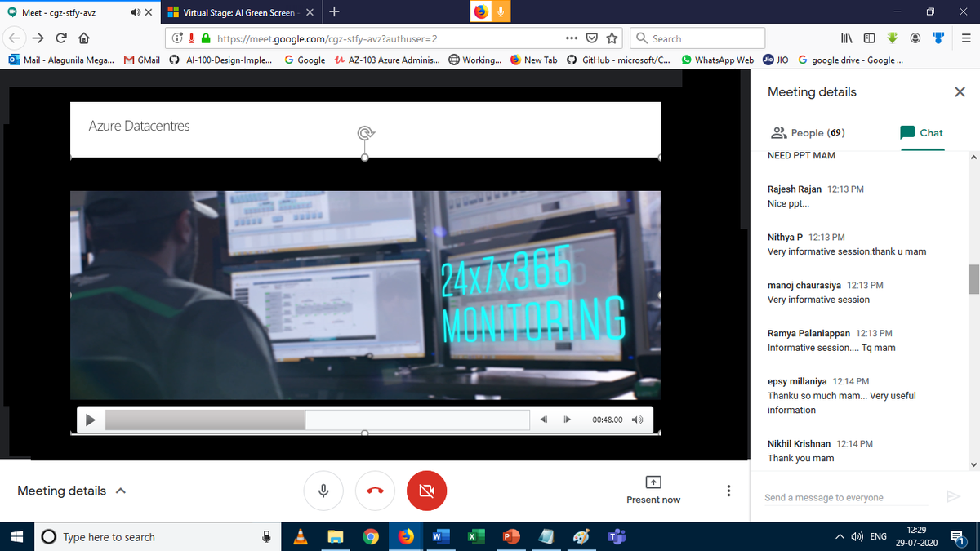Open Microsoft Teams from the taskbar
The image size is (980, 551).
(x=617, y=537)
